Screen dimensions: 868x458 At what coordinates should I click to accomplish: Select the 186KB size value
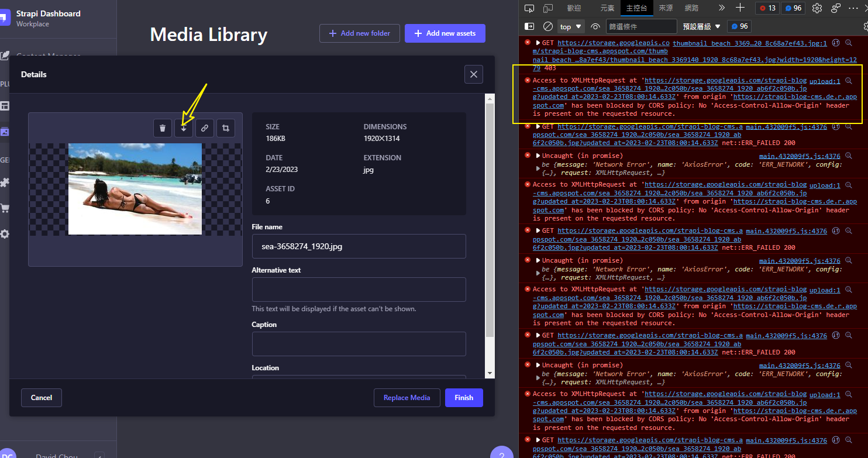coord(275,139)
